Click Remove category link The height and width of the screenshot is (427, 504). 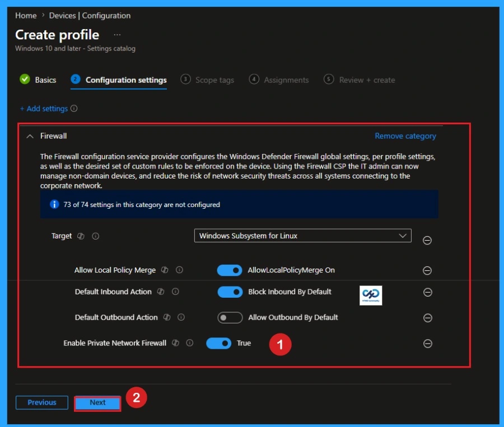coord(405,136)
